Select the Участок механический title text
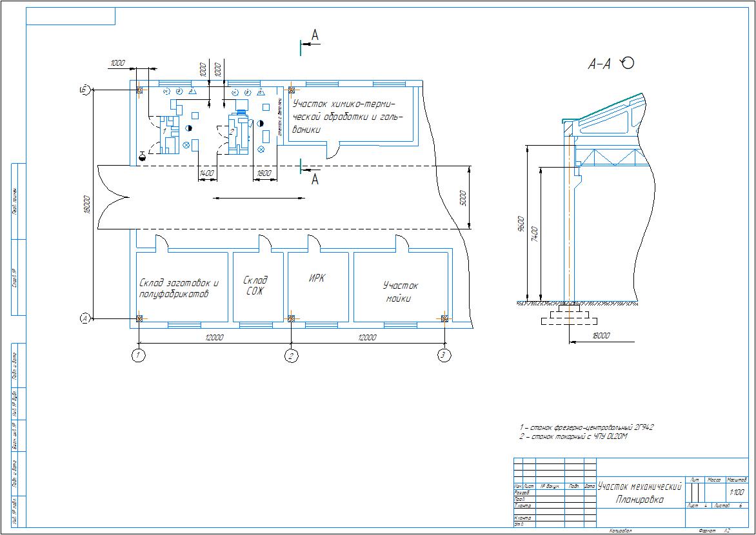 (640, 487)
